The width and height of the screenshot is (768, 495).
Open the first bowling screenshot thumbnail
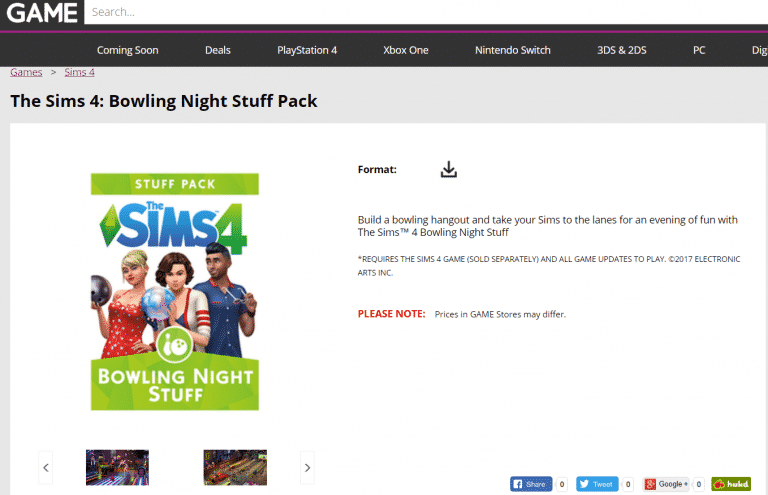(x=117, y=467)
